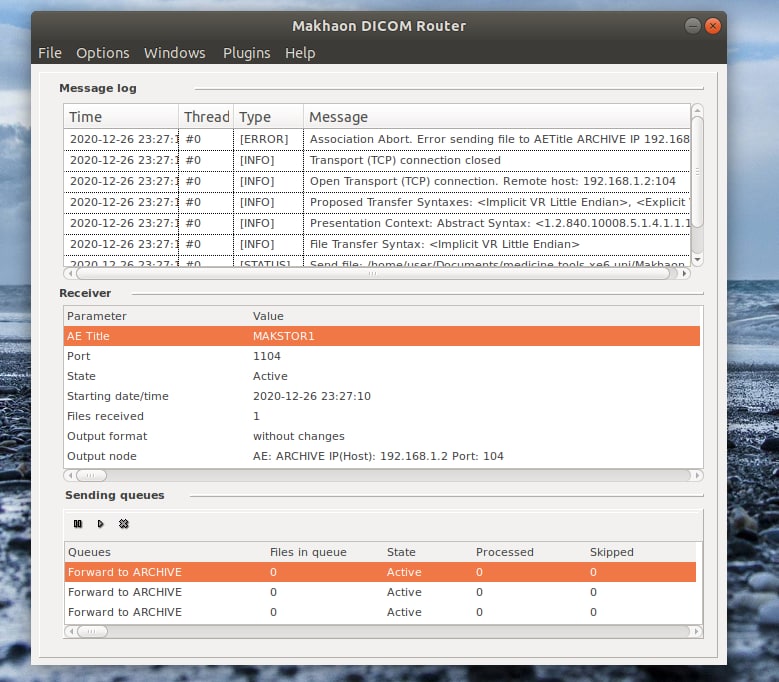Select the Output format row
The height and width of the screenshot is (682, 779).
(x=382, y=436)
